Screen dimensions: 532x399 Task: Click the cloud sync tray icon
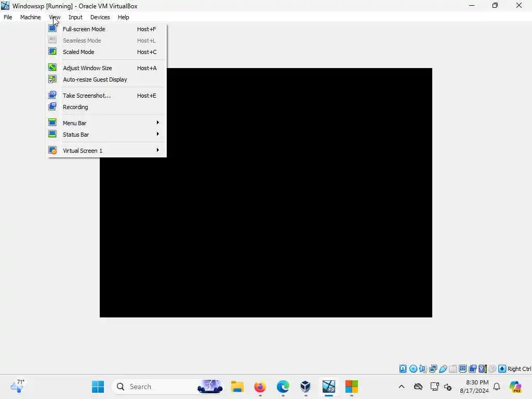point(418,387)
